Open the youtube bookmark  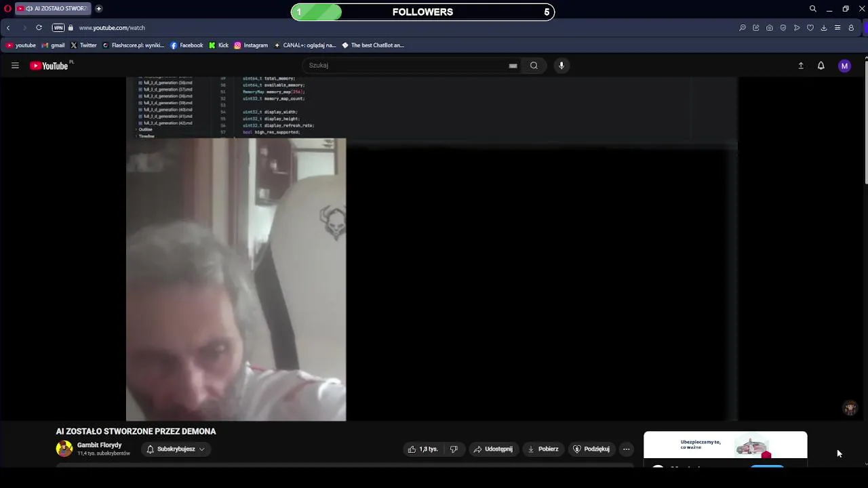(21, 45)
